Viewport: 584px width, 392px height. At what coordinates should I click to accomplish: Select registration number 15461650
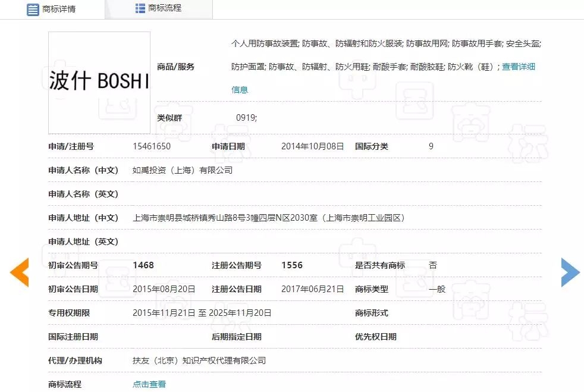coord(152,146)
